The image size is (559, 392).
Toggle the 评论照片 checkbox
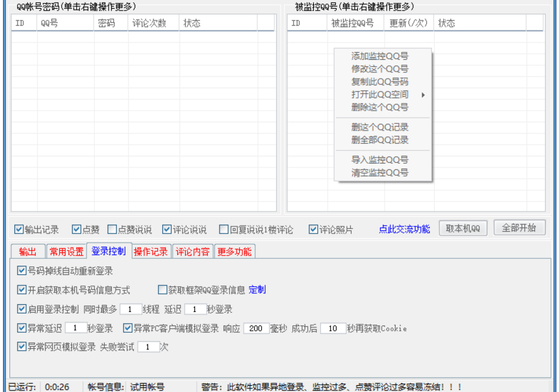(x=313, y=229)
